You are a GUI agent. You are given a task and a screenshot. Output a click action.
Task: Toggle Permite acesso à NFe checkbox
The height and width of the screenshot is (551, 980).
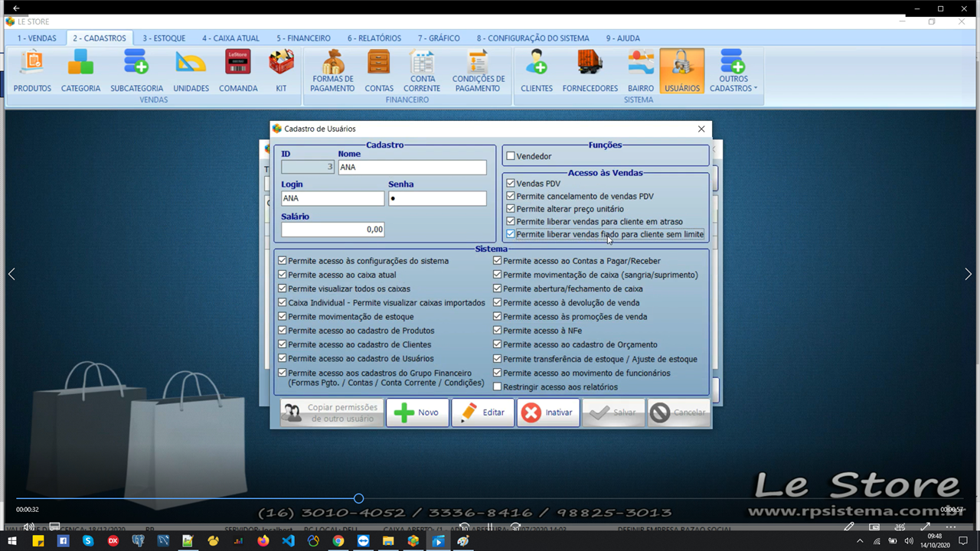pos(498,331)
